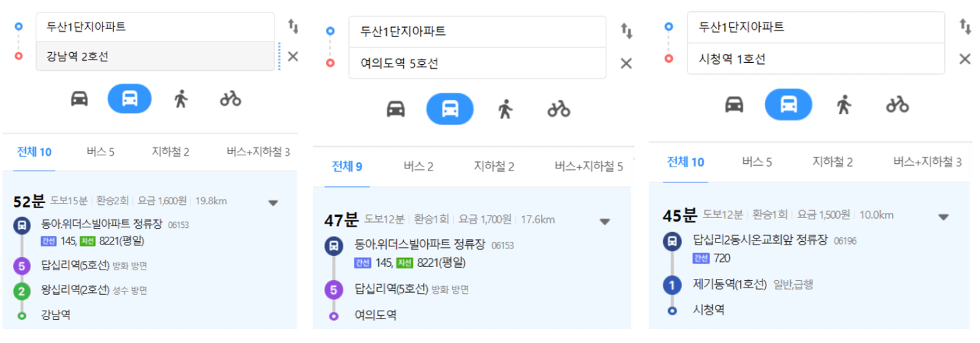Viewport: 980px width, 343px height.
Task: Swap origin and destination in the 강남역 panel
Action: [293, 26]
